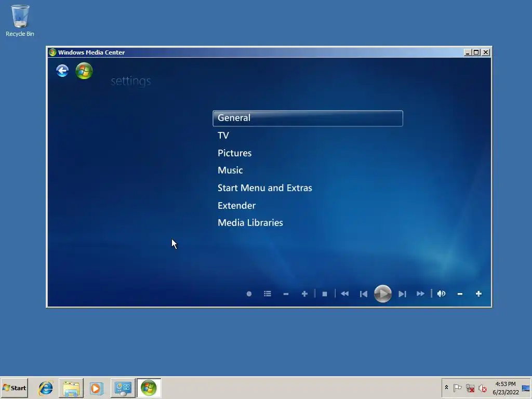Click the large Play button
Image resolution: width=532 pixels, height=399 pixels.
[x=383, y=294]
